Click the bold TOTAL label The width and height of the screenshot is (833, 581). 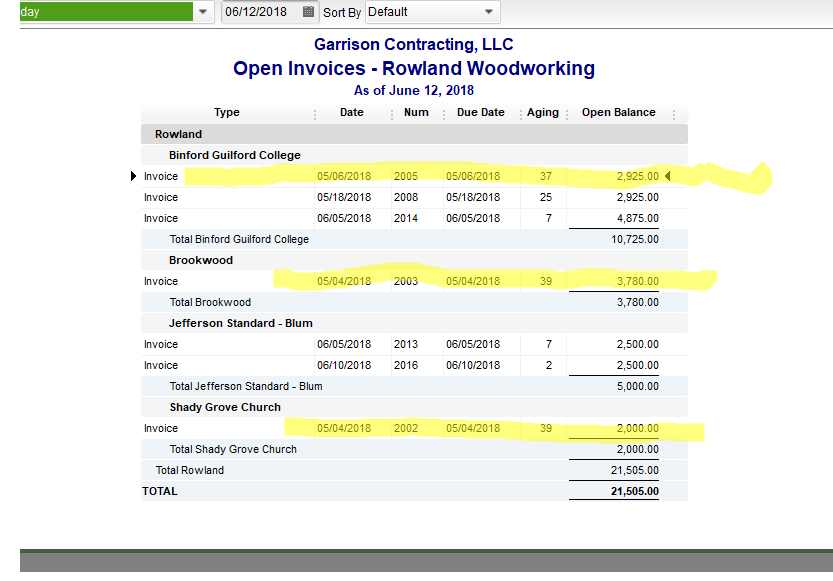(x=160, y=491)
